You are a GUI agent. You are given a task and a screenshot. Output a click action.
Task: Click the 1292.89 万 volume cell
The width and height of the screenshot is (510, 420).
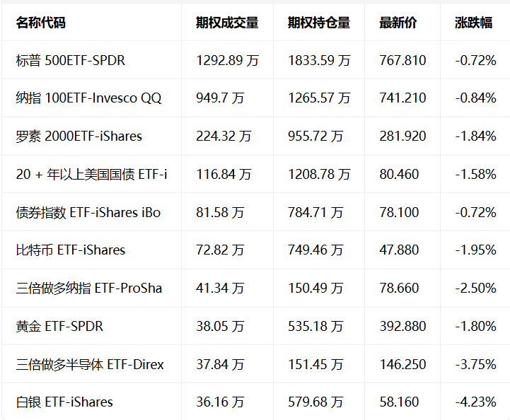(x=227, y=61)
